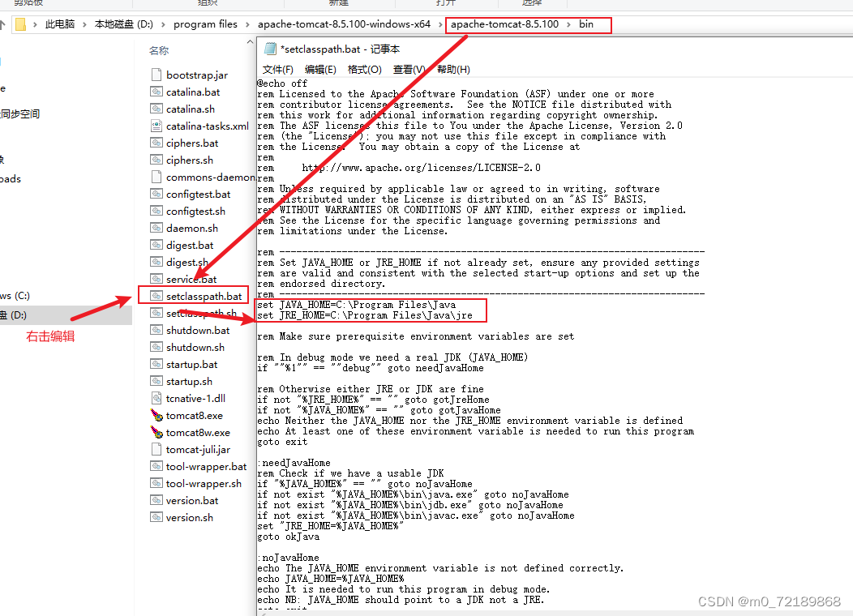Open the 帮助(H) menu in Notepad
This screenshot has width=853, height=616.
pyautogui.click(x=453, y=69)
